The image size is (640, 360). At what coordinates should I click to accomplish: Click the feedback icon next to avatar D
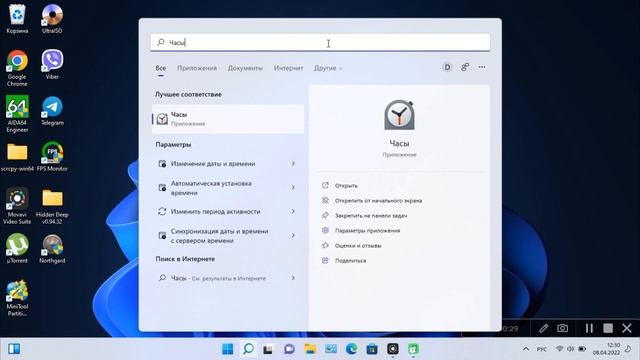pyautogui.click(x=465, y=67)
